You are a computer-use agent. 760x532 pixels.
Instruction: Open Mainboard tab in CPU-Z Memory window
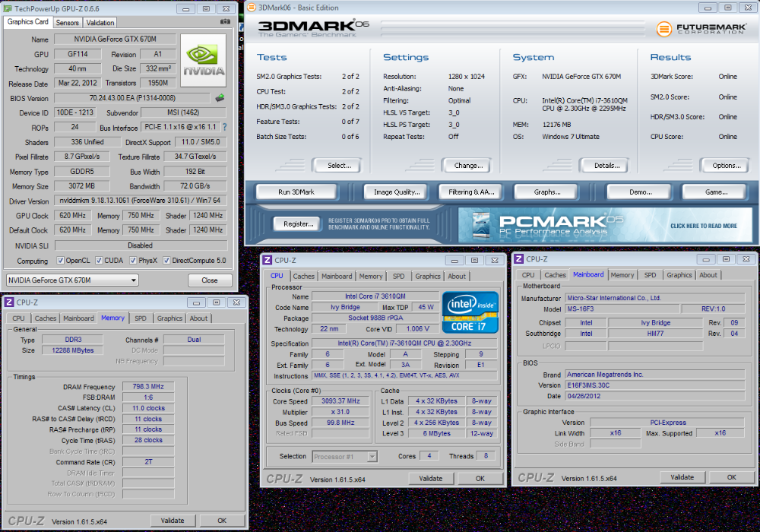click(78, 318)
